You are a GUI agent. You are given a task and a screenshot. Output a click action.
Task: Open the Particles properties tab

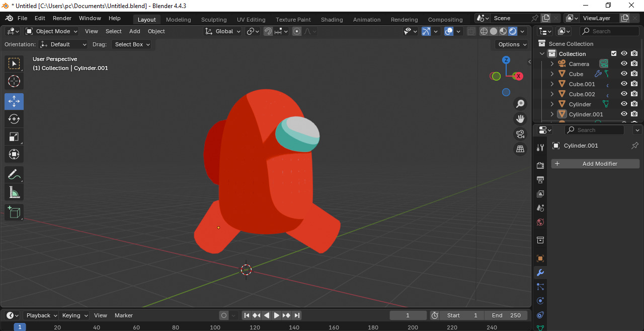tap(540, 287)
